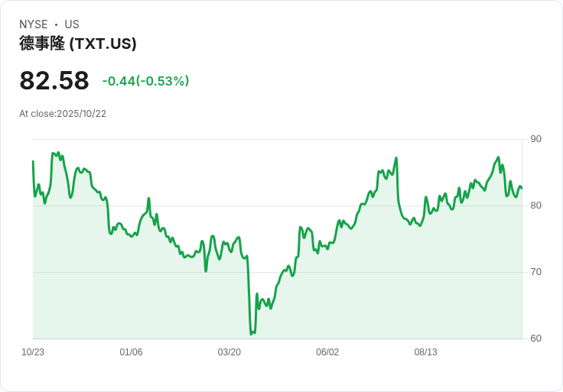This screenshot has width=563, height=392.
Task: Click the 80 y-axis price label
Action: pyautogui.click(x=535, y=206)
